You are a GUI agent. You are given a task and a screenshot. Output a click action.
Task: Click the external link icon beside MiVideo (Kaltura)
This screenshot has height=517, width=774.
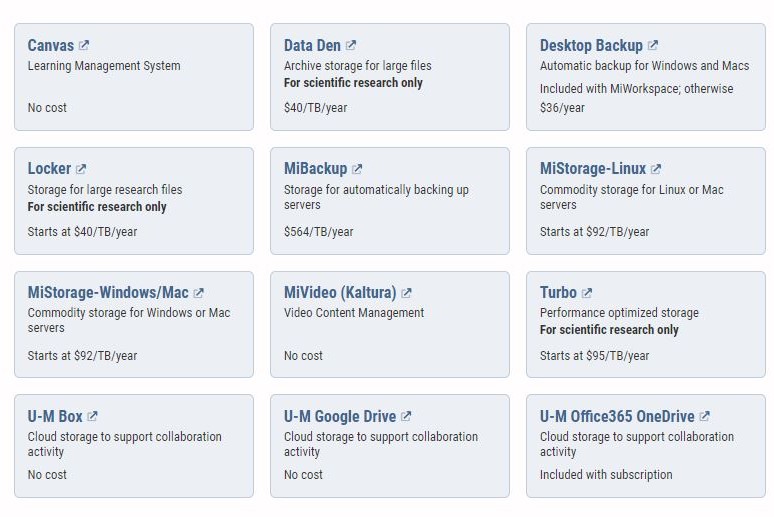tap(406, 293)
